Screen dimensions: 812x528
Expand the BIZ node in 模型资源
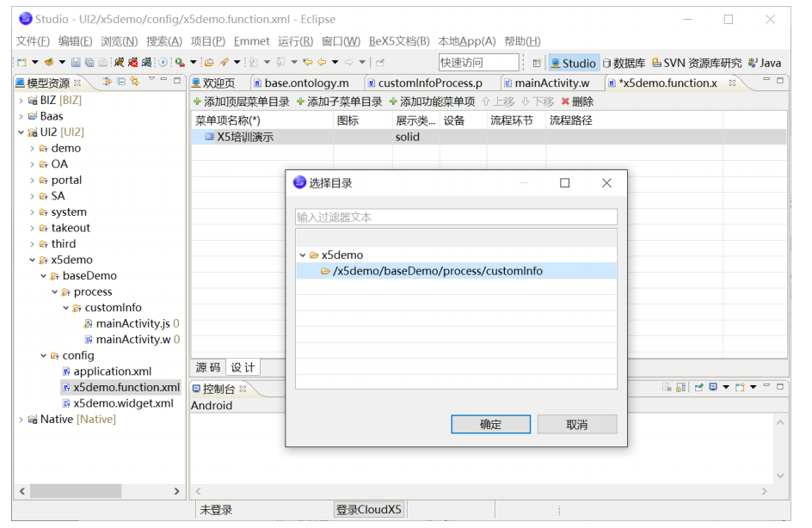(20, 99)
